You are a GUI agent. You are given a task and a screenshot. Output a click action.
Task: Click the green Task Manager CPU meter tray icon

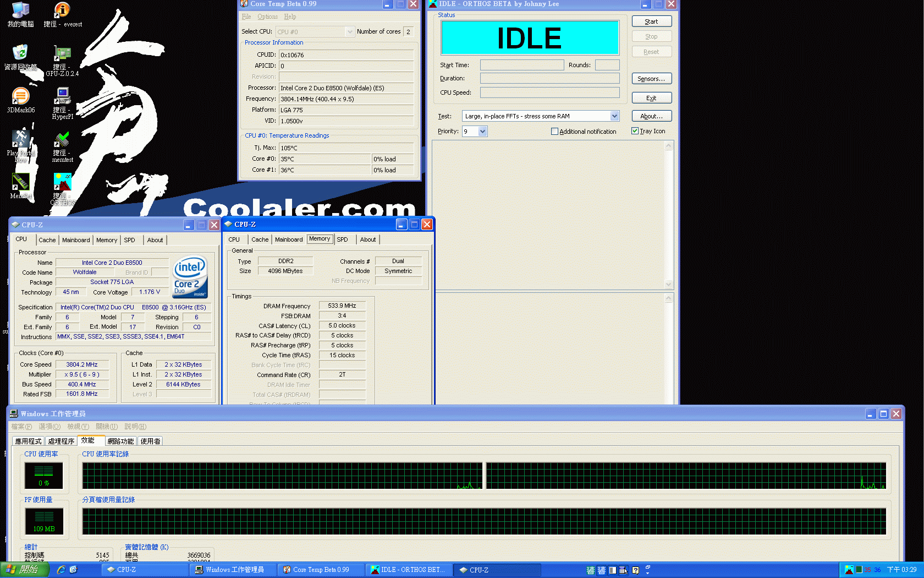(859, 570)
